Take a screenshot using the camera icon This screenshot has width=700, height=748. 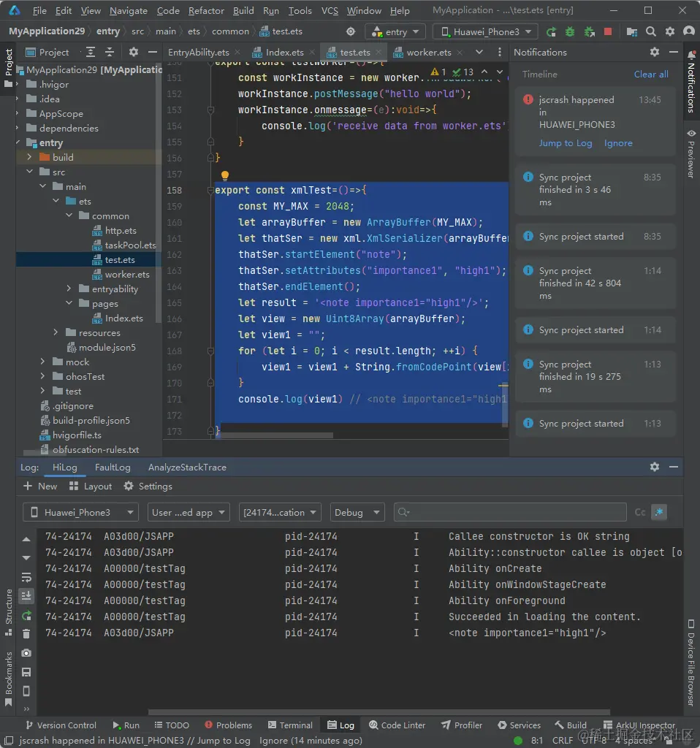click(x=26, y=653)
